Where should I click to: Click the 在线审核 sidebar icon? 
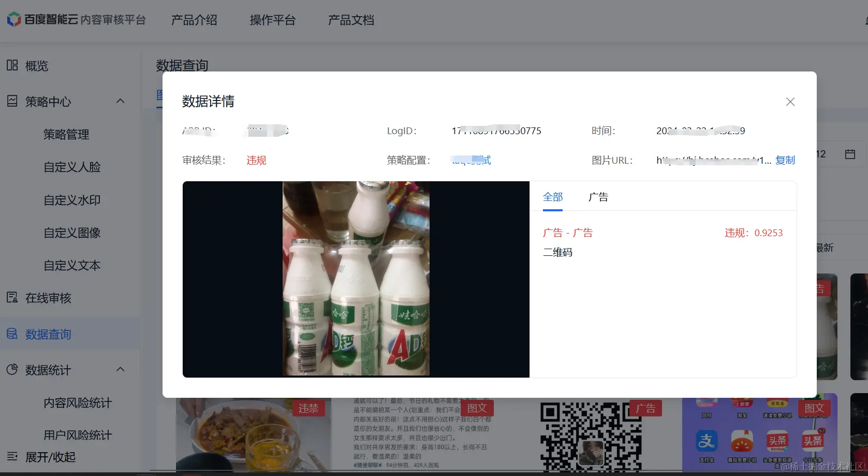tap(12, 297)
